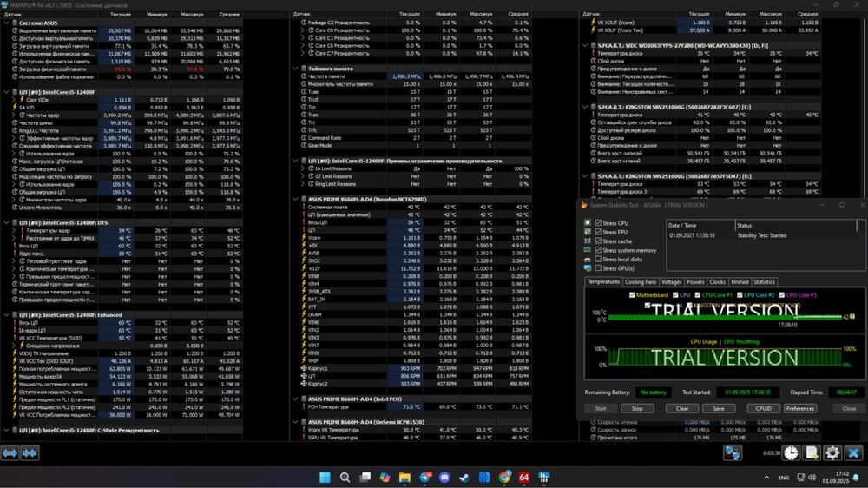This screenshot has height=488, width=868.
Task: Switch to Cooling Fans tab
Action: 641,282
